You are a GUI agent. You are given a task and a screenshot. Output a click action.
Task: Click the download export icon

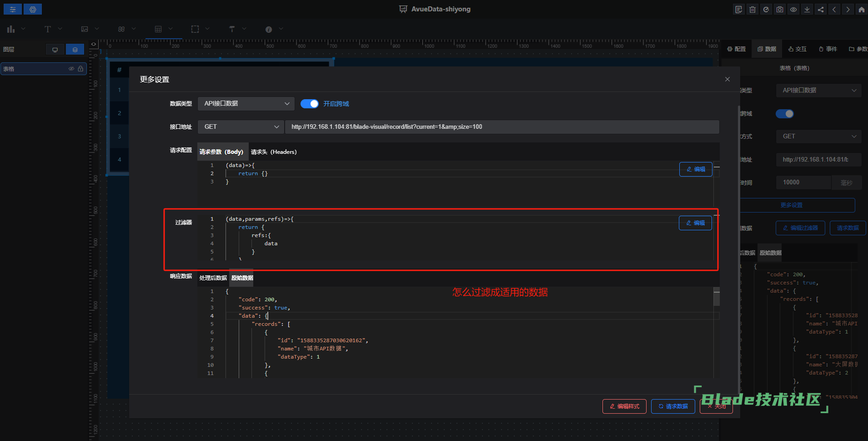807,9
